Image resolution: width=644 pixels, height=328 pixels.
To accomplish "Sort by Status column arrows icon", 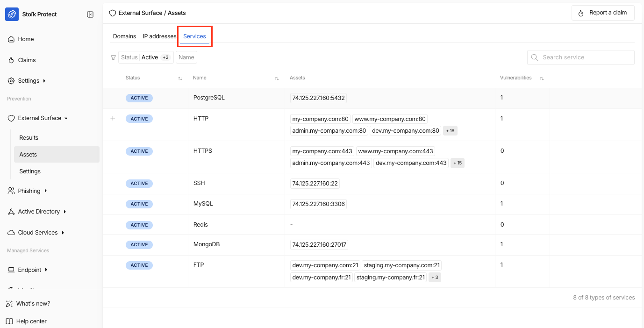I will tap(180, 78).
